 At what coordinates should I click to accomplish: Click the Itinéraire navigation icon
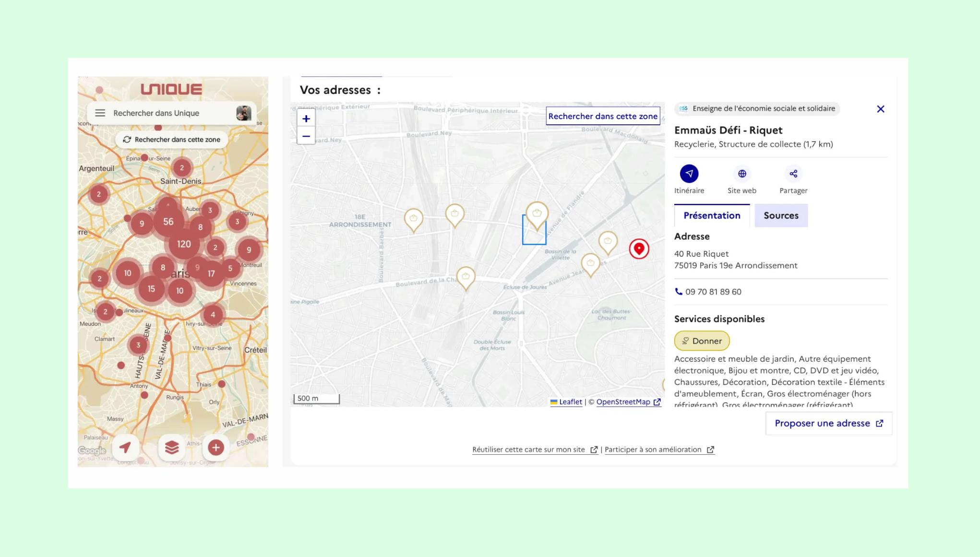click(689, 174)
